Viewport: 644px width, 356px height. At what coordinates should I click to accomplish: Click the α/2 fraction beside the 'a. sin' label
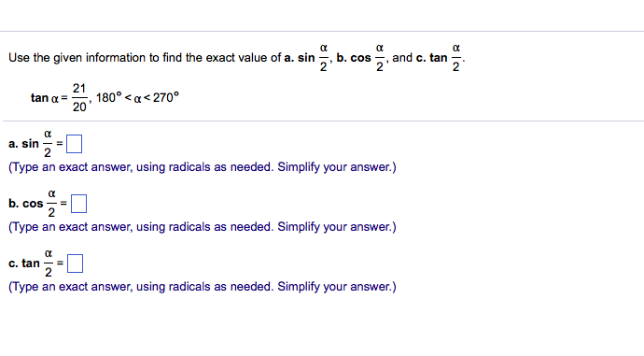(48, 144)
